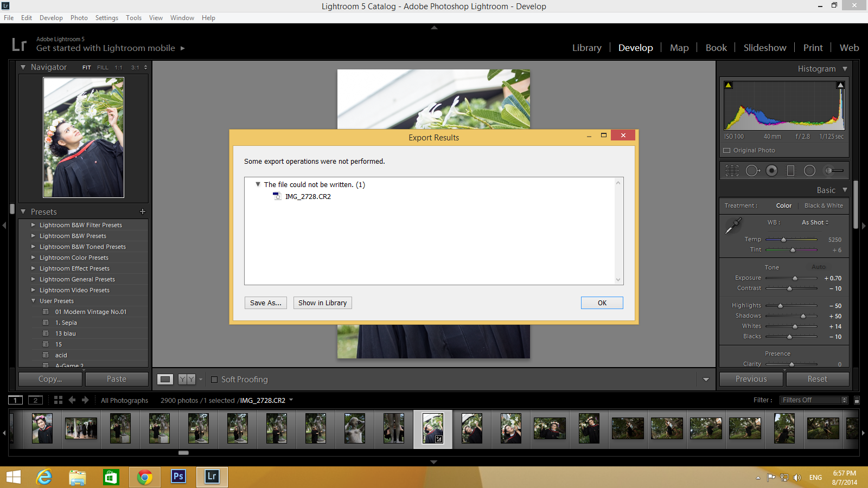Confirm Export Results with OK
The height and width of the screenshot is (488, 868).
602,303
